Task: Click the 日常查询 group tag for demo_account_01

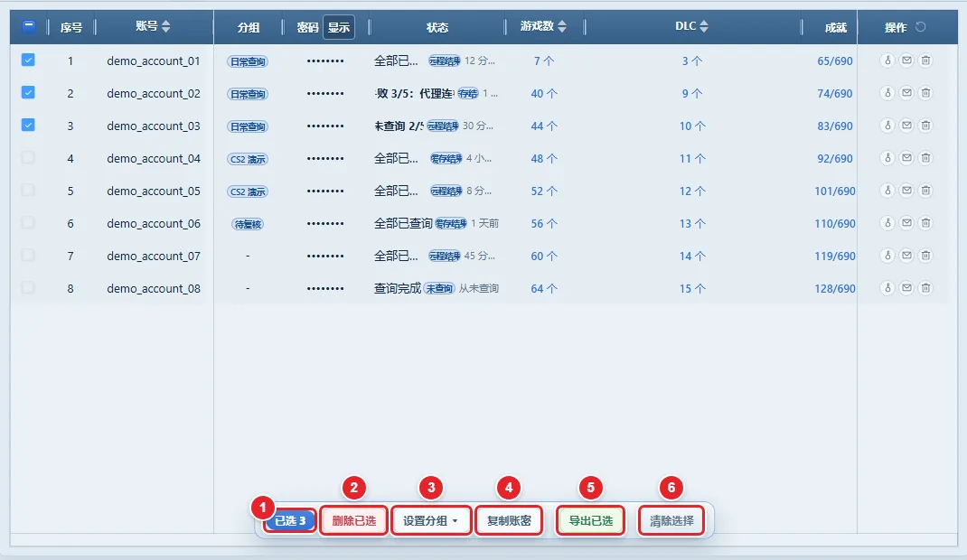Action: (248, 61)
